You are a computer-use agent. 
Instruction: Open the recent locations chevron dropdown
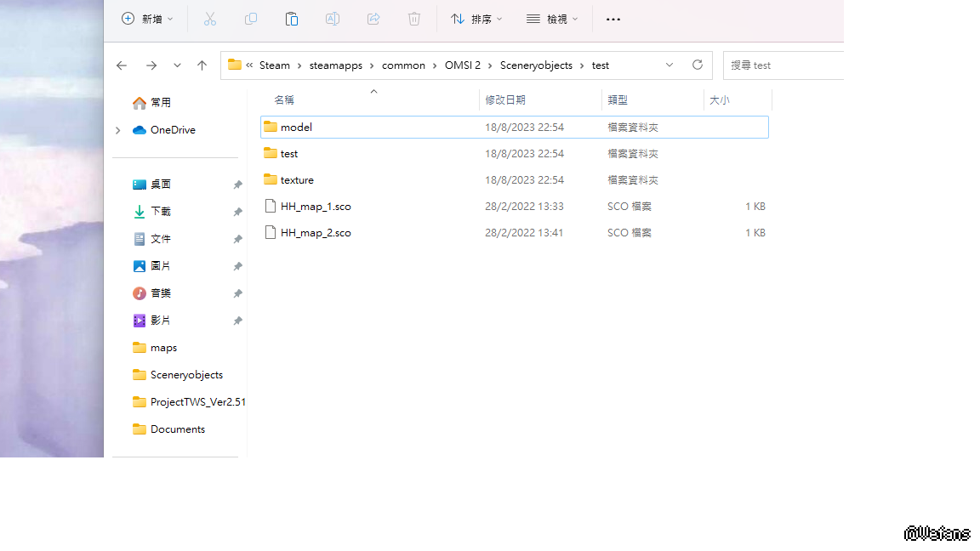pyautogui.click(x=177, y=65)
